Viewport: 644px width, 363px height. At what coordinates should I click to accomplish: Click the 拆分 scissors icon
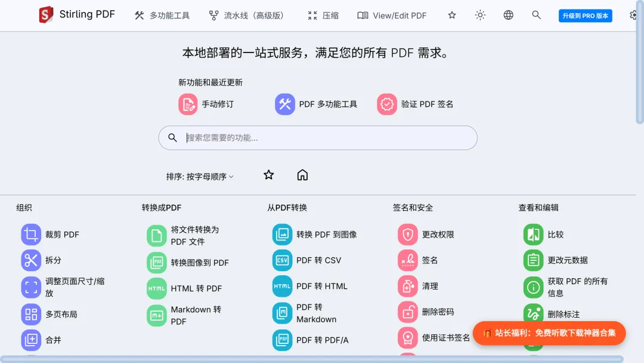(x=31, y=260)
